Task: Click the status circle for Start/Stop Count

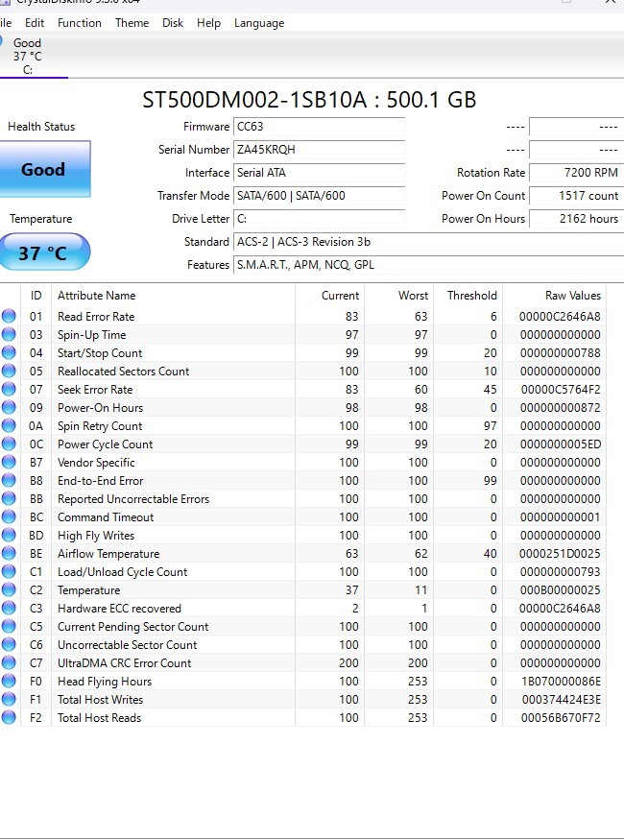Action: click(9, 352)
